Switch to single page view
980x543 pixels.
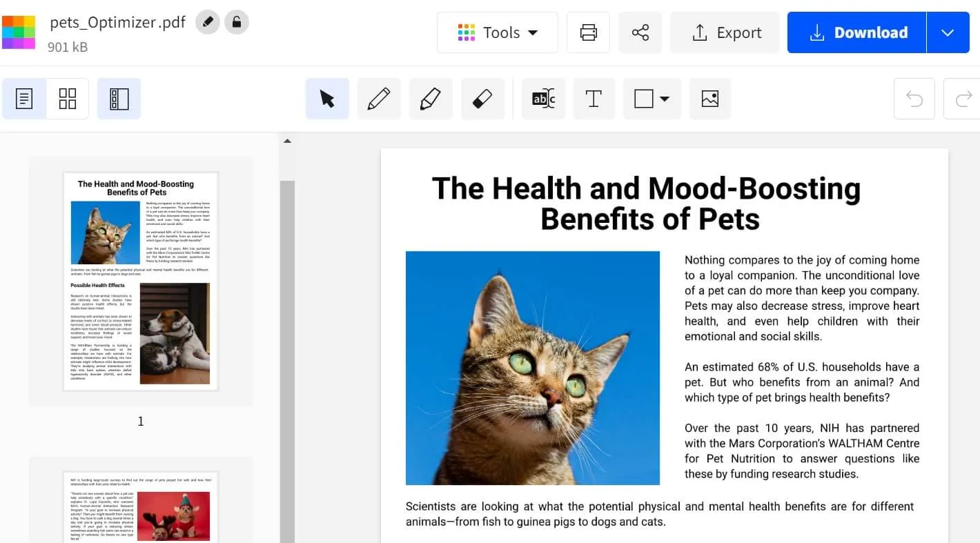pos(24,99)
